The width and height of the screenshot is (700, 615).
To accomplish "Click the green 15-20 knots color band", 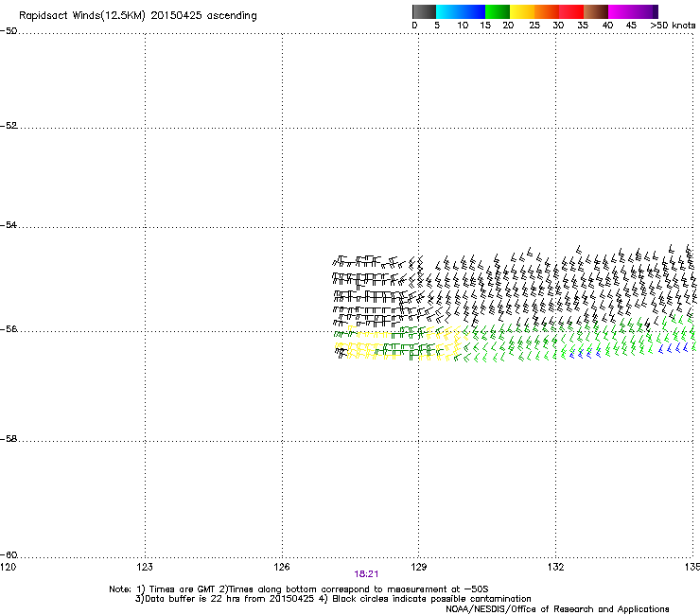I will (x=498, y=11).
